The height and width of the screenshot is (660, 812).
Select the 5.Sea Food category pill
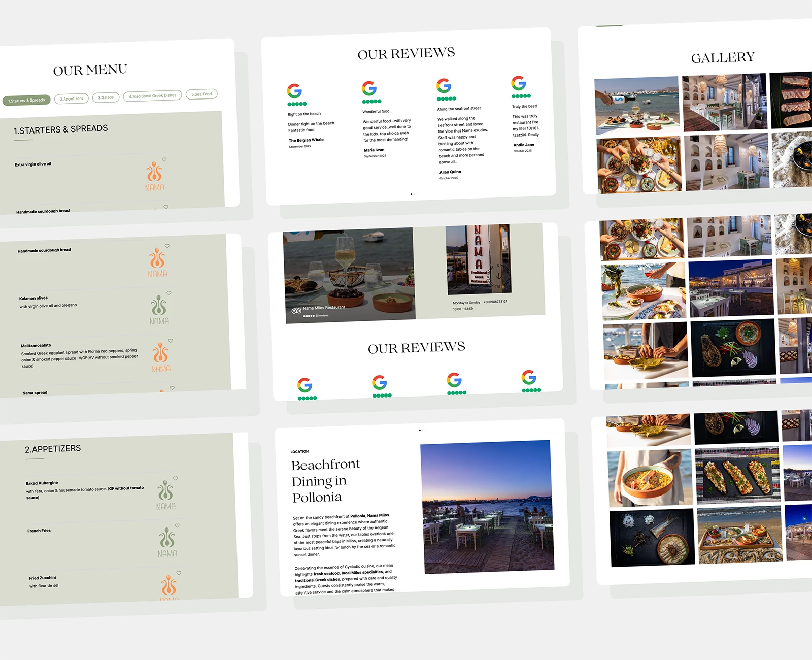coord(201,94)
